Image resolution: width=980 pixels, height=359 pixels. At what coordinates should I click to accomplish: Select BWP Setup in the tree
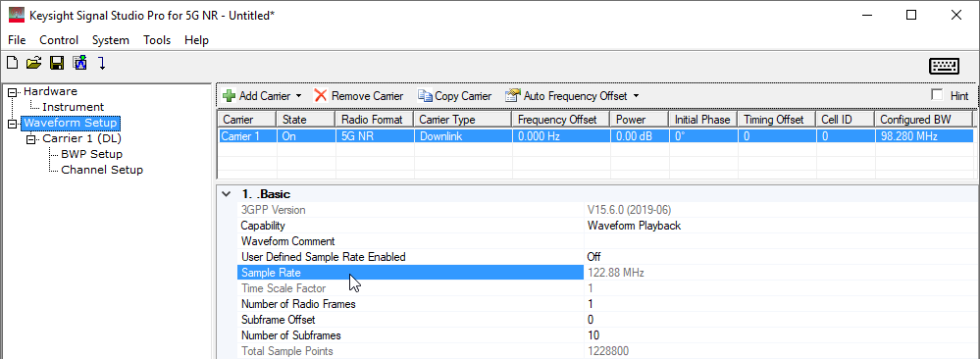coord(91,154)
